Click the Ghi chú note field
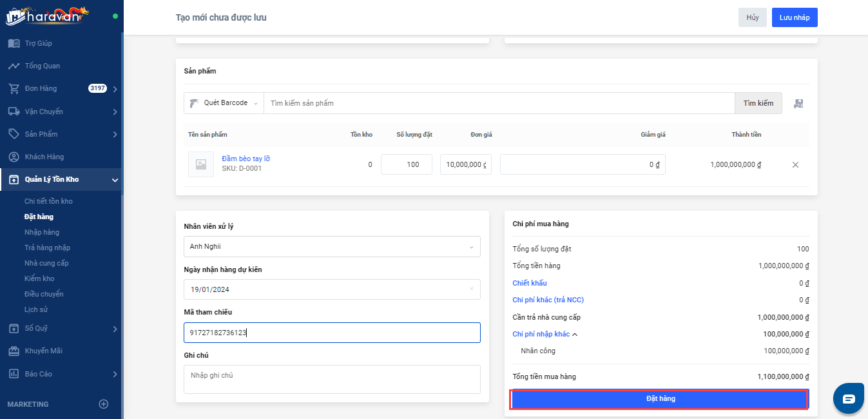868x419 pixels. [x=332, y=379]
